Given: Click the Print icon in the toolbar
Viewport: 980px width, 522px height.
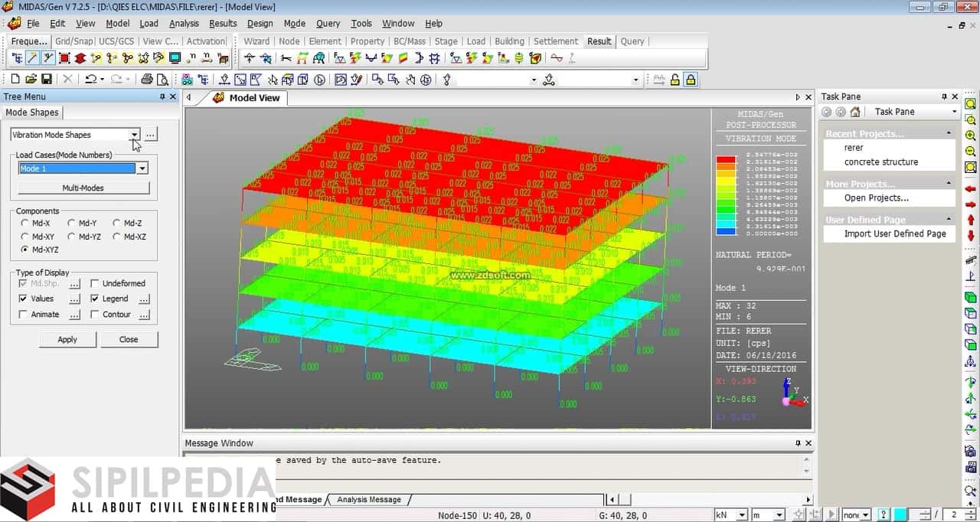Looking at the screenshot, I should tap(146, 80).
